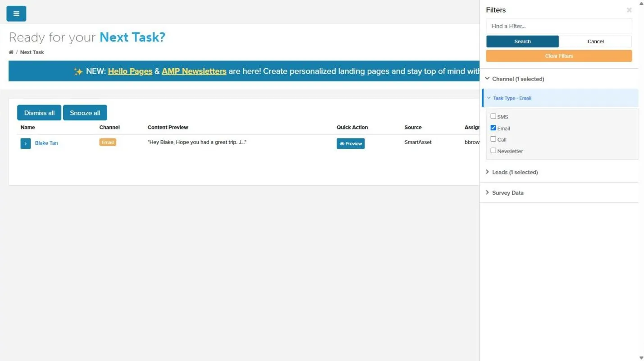This screenshot has width=644, height=361.
Task: Cancel the filter changes
Action: coord(595,41)
